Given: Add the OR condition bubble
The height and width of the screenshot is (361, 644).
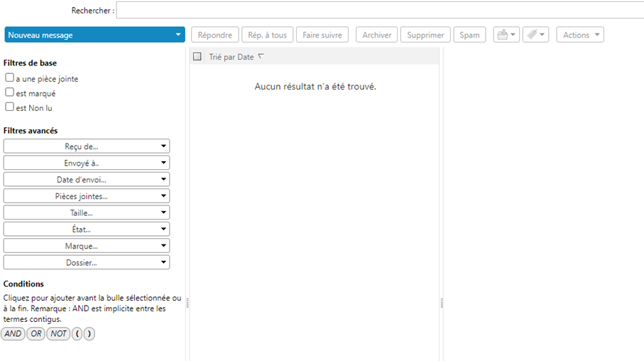Looking at the screenshot, I should pos(36,334).
